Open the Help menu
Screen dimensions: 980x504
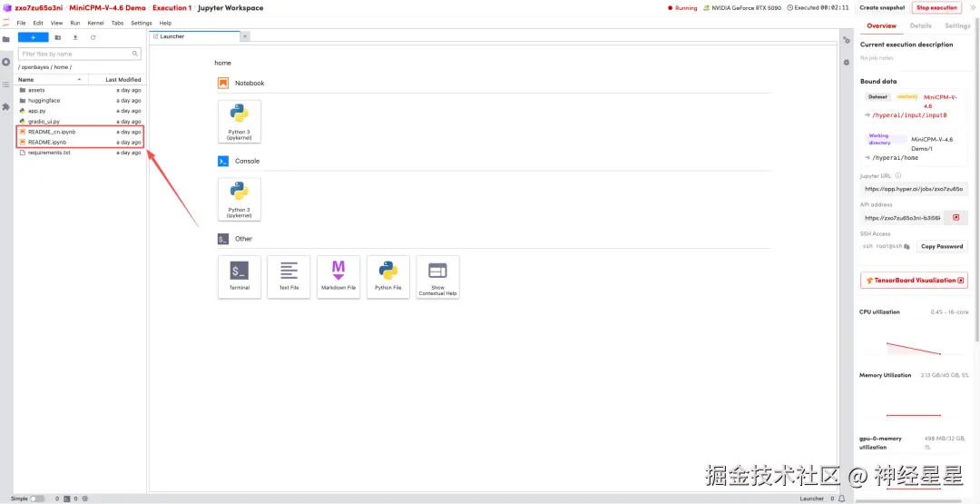coord(166,23)
